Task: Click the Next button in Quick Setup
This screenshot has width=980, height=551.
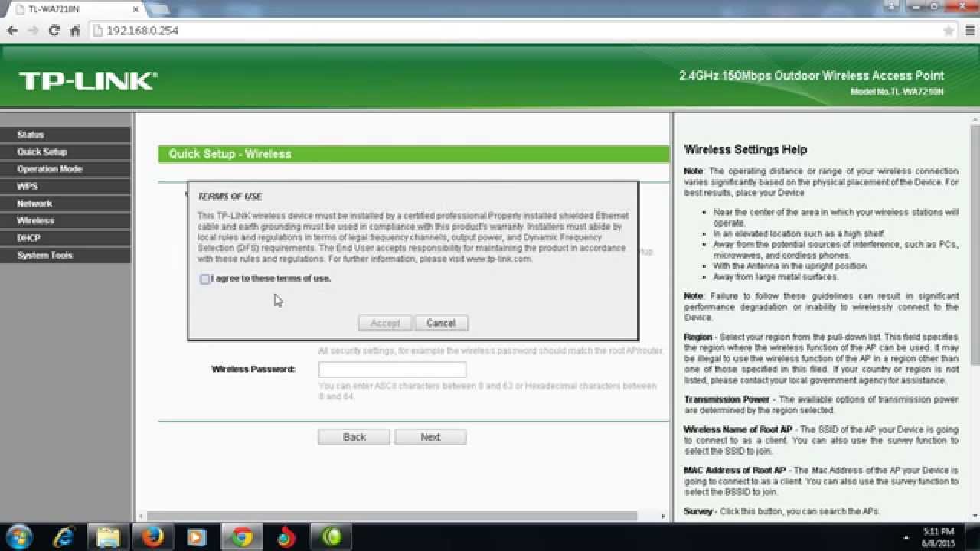Action: (430, 437)
